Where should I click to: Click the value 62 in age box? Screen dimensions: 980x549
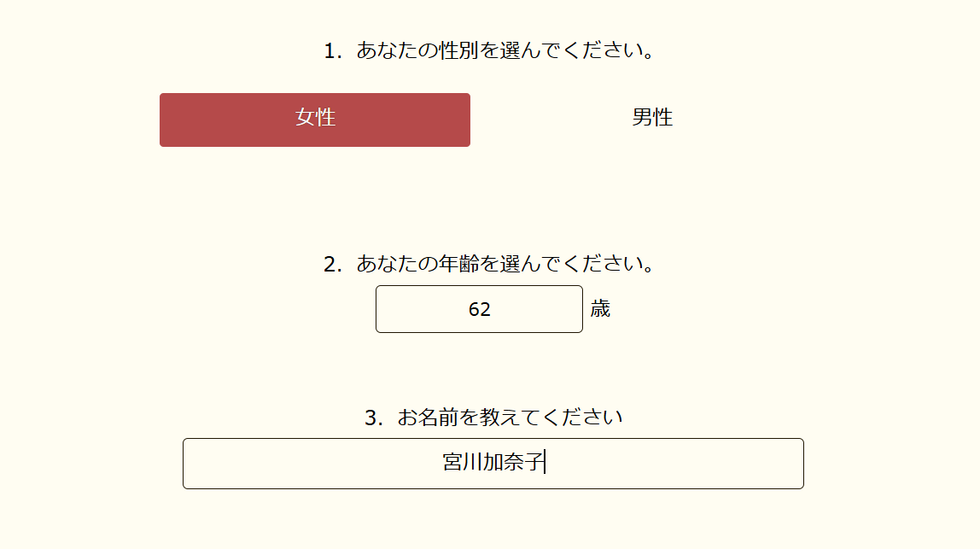coord(480,309)
